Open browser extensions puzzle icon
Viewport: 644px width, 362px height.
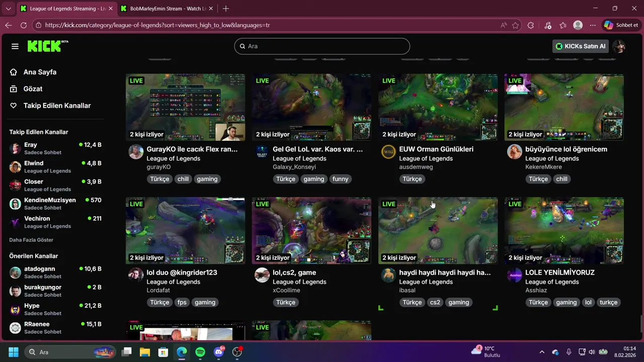[531, 25]
